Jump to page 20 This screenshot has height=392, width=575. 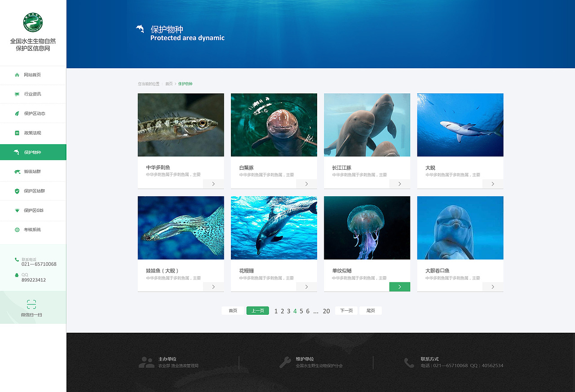coord(327,311)
